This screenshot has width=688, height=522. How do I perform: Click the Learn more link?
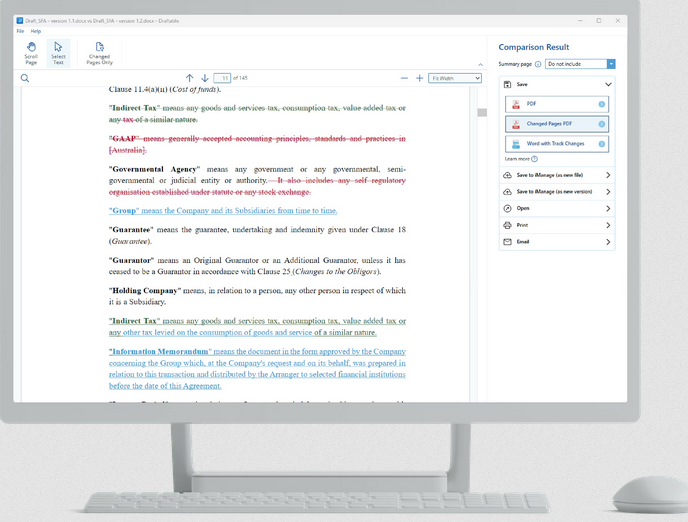pyautogui.click(x=517, y=159)
